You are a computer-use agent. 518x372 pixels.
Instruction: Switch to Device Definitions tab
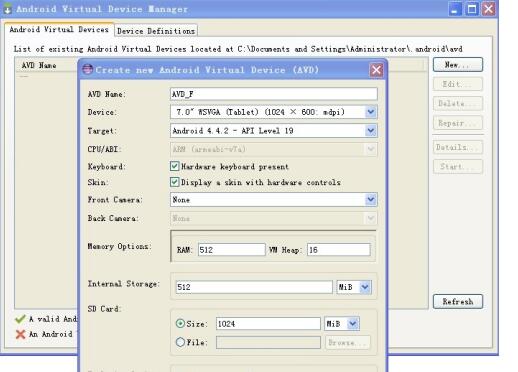tap(156, 31)
